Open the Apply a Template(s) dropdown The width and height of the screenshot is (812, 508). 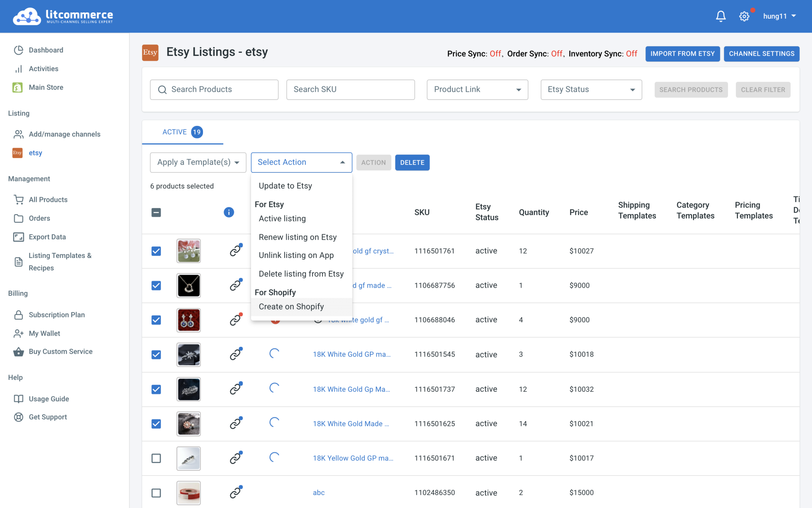tap(198, 162)
